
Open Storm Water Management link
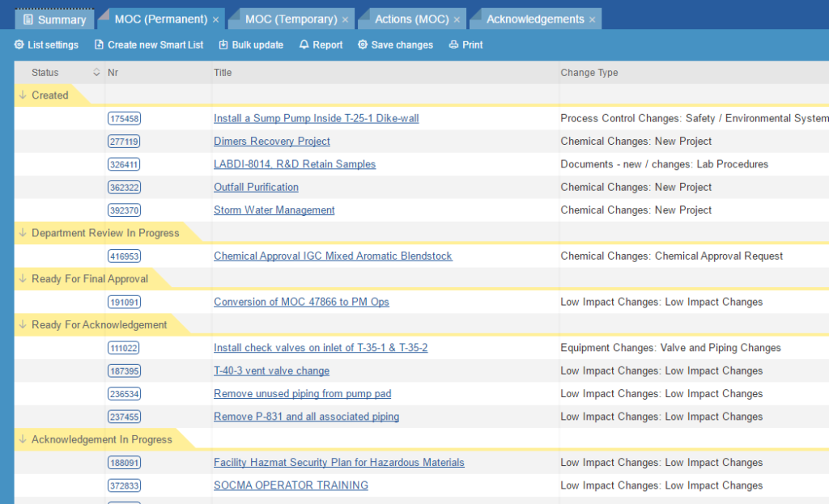pos(274,210)
